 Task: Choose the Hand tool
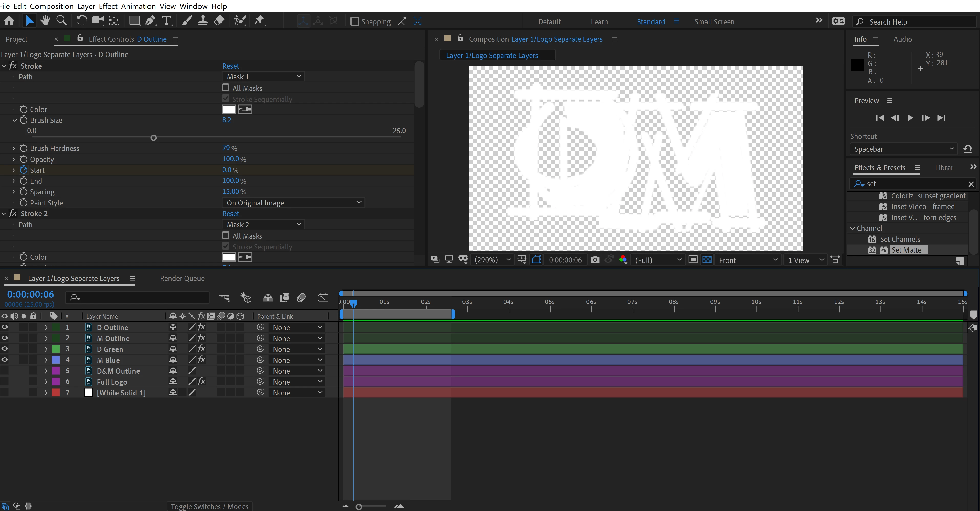coord(45,20)
